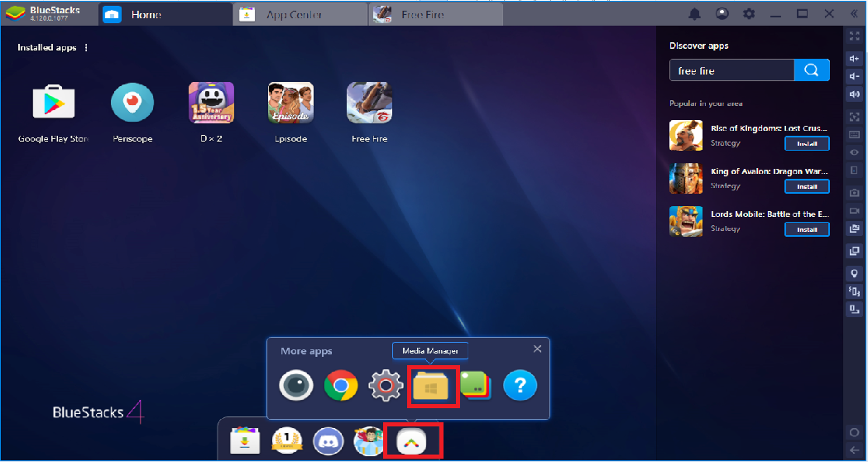Decrease volume in side toolbar
This screenshot has width=868, height=462.
(854, 76)
